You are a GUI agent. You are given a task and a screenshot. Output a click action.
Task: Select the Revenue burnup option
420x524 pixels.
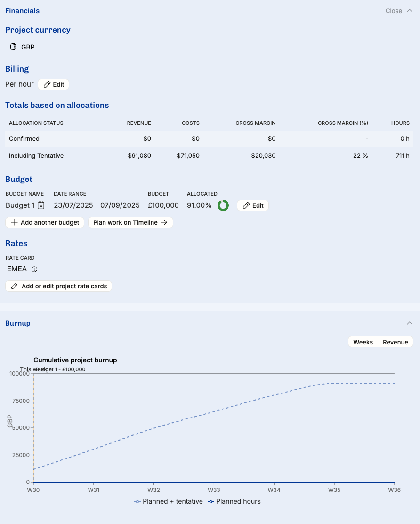(396, 342)
